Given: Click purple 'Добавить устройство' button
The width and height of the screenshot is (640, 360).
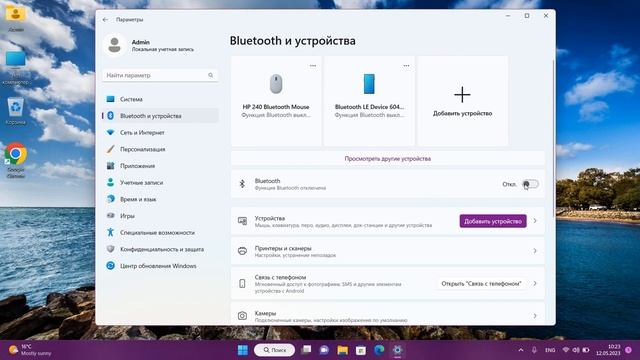Looking at the screenshot, I should [x=493, y=221].
